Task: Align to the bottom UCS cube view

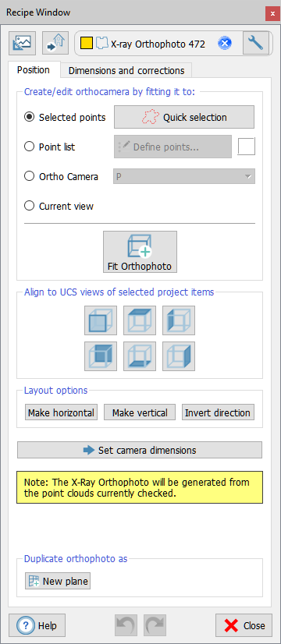Action: pyautogui.click(x=140, y=356)
